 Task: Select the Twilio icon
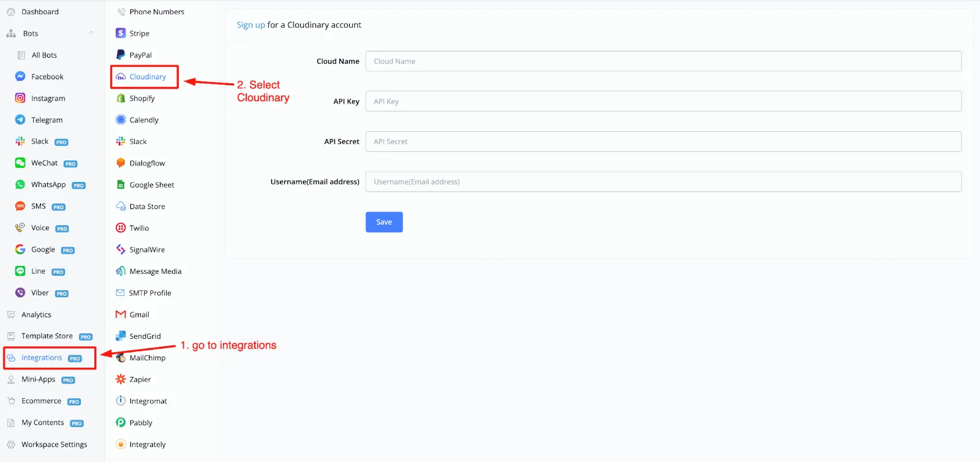tap(121, 228)
